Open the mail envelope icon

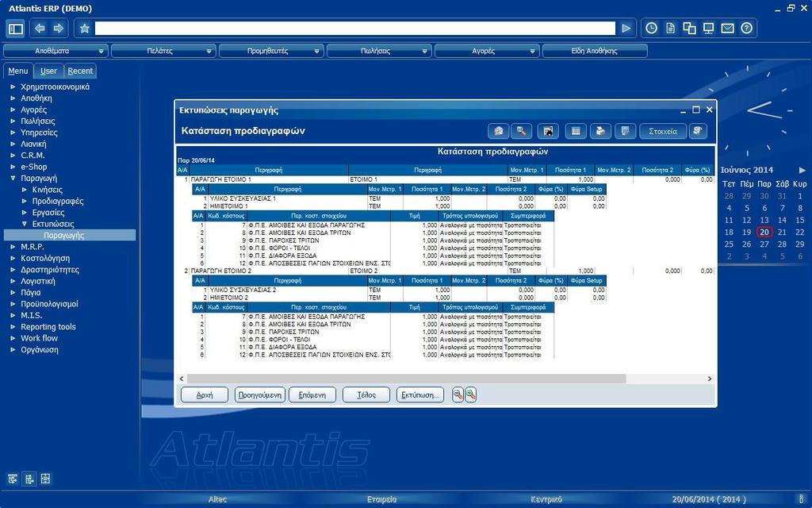(728, 29)
